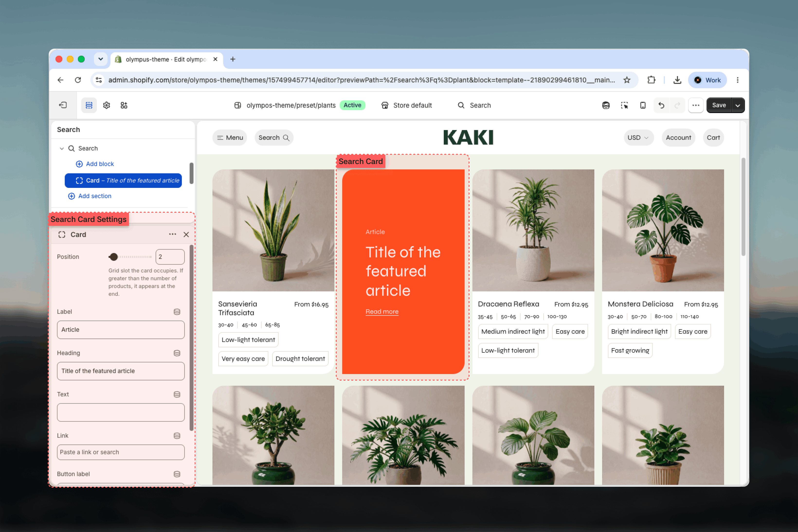Open Card panel three-dots options
This screenshot has height=532, width=798.
coord(172,234)
